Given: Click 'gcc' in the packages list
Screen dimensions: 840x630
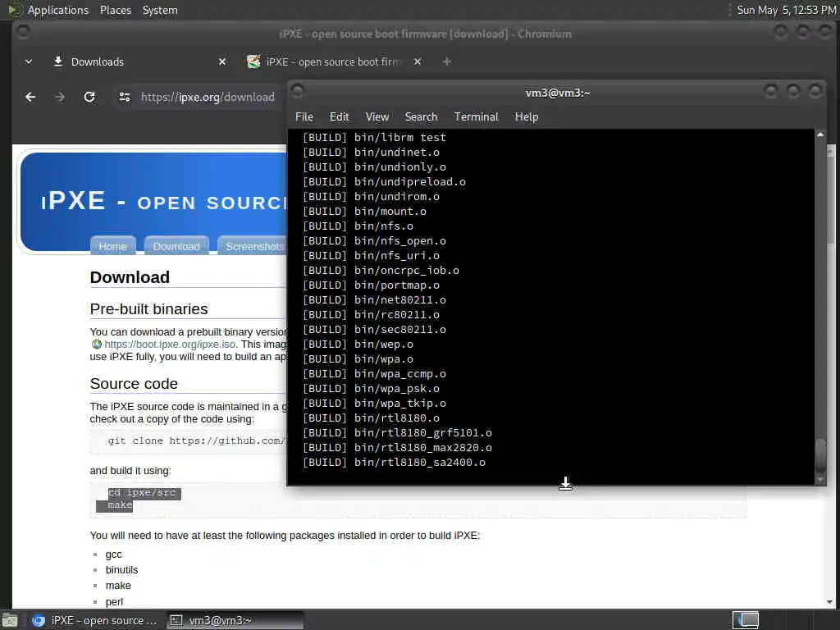Looking at the screenshot, I should [113, 555].
